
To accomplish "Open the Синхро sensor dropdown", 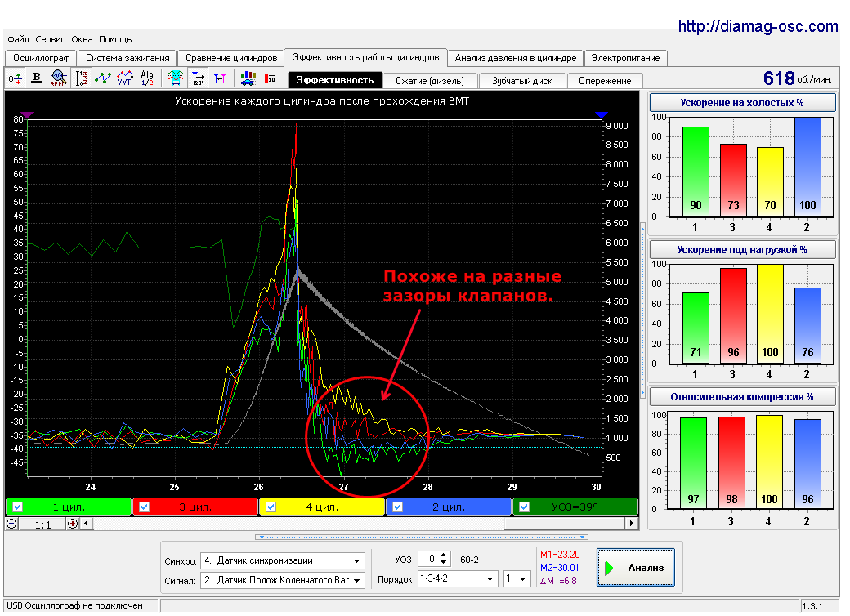I will click(x=283, y=560).
